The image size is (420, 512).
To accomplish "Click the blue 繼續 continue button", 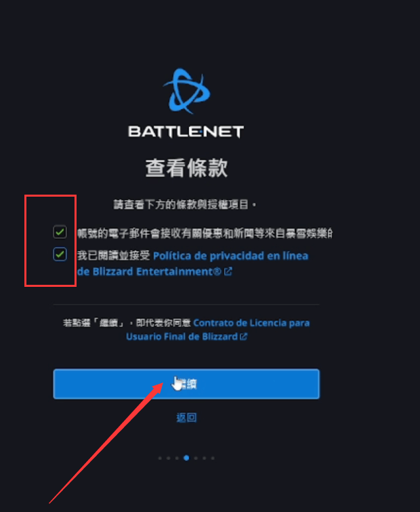I will [x=186, y=384].
